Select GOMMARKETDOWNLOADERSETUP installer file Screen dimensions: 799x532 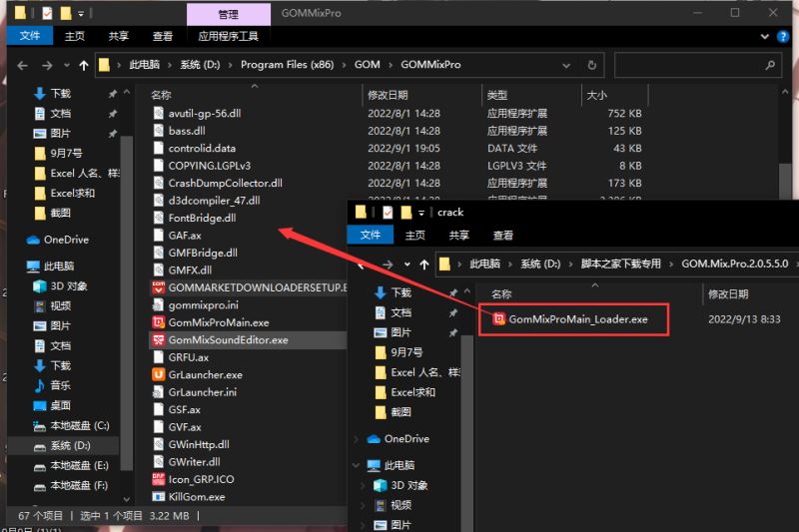(249, 287)
